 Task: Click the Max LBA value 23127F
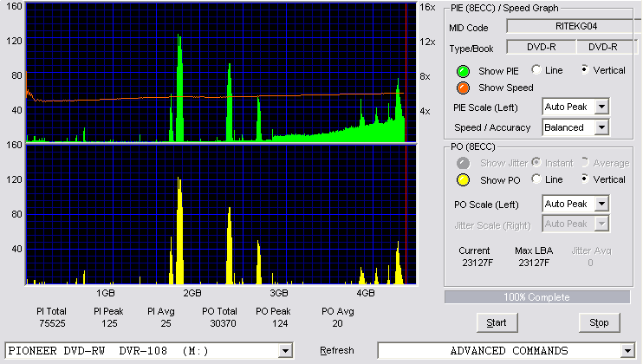coord(534,263)
